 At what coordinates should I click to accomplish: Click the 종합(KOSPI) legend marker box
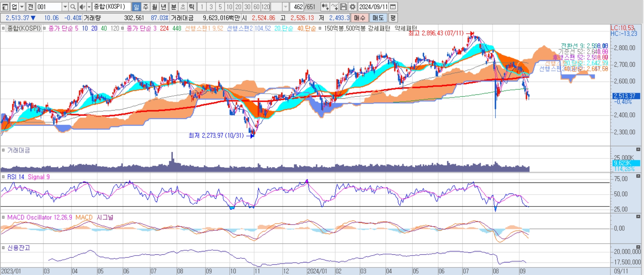tap(3, 28)
